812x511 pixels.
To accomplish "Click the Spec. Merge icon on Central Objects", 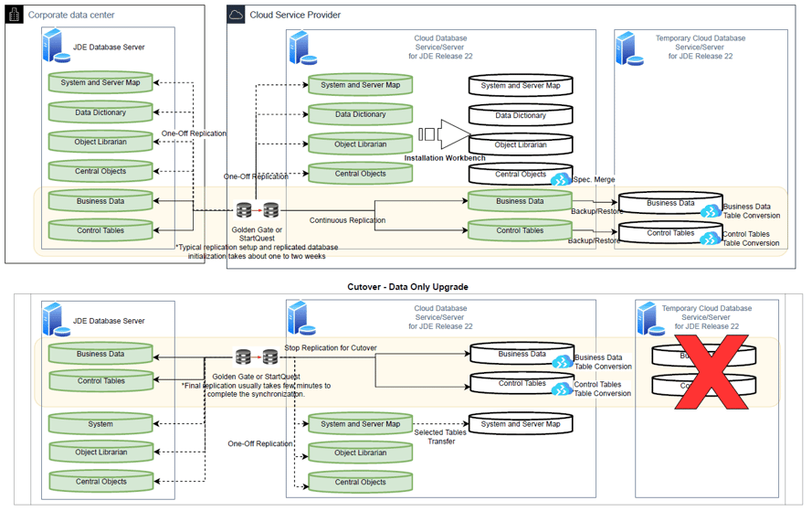I will pyautogui.click(x=561, y=179).
